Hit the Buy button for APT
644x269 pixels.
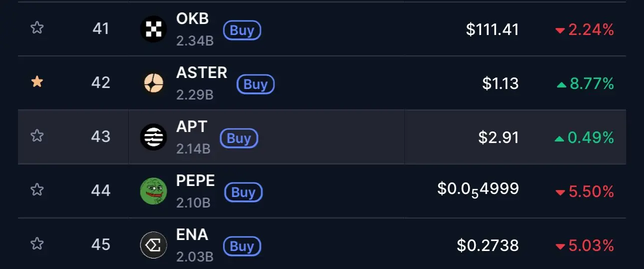pos(239,138)
